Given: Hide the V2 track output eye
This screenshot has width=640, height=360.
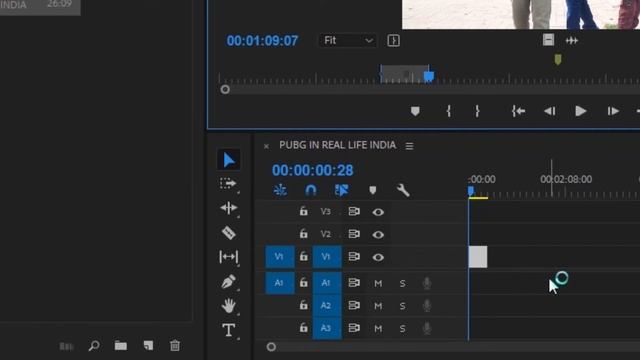Looking at the screenshot, I should click(378, 234).
